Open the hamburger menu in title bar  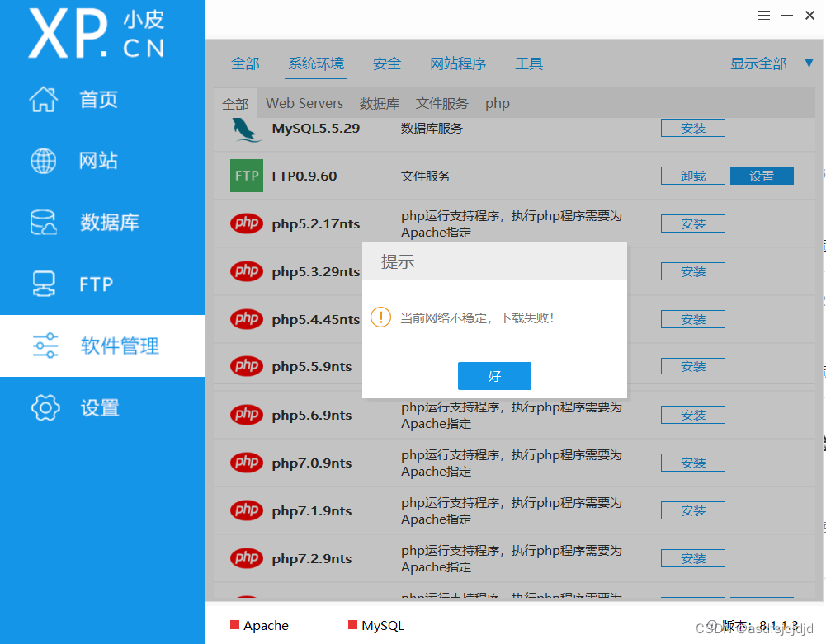764,16
